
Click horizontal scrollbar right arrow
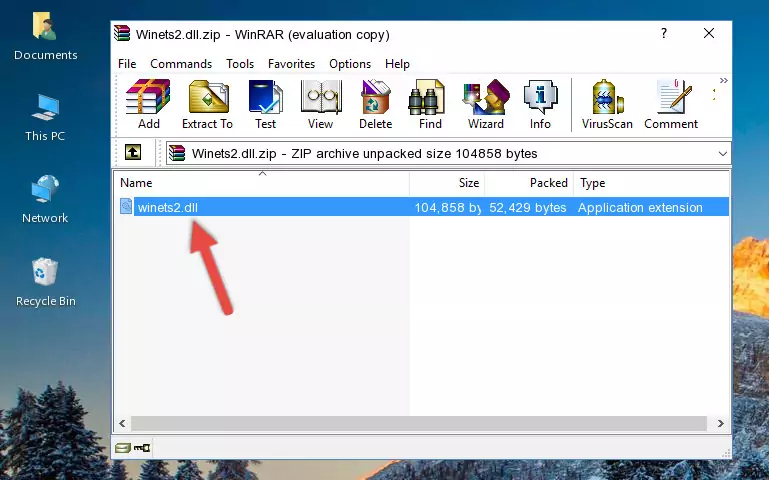(x=720, y=423)
